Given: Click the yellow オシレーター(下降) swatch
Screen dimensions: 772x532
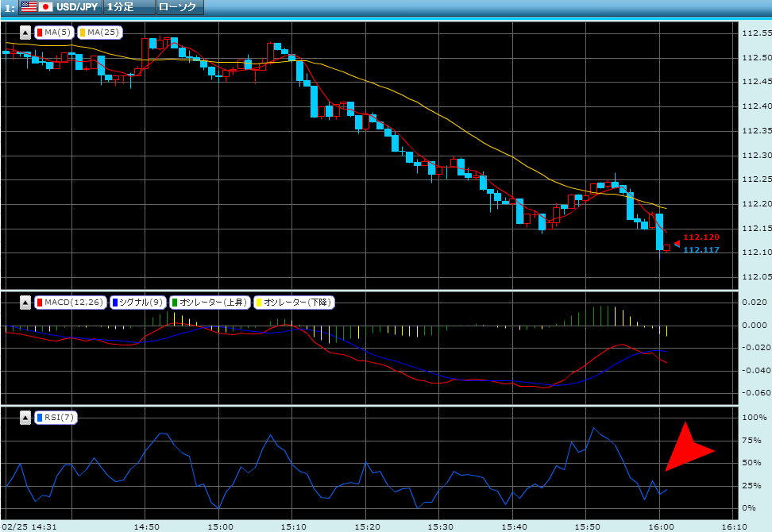Looking at the screenshot, I should pyautogui.click(x=258, y=303).
